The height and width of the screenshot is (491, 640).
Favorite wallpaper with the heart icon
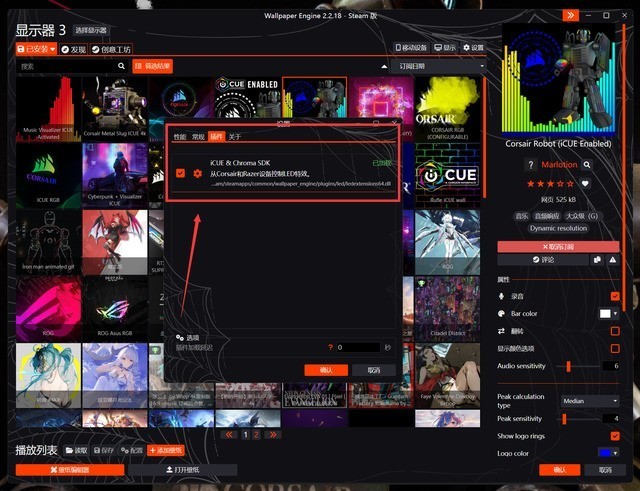[x=585, y=184]
